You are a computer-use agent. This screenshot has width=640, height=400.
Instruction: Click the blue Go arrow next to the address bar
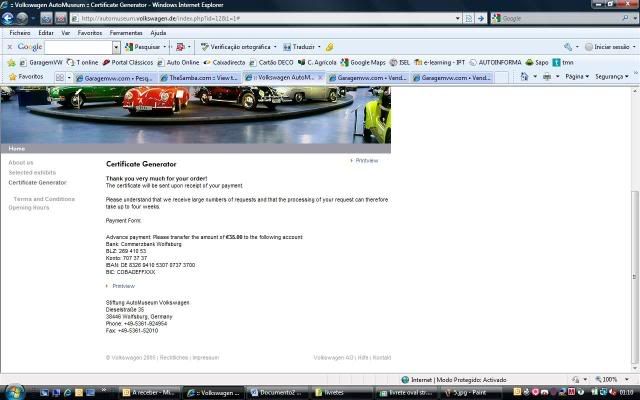(481, 18)
